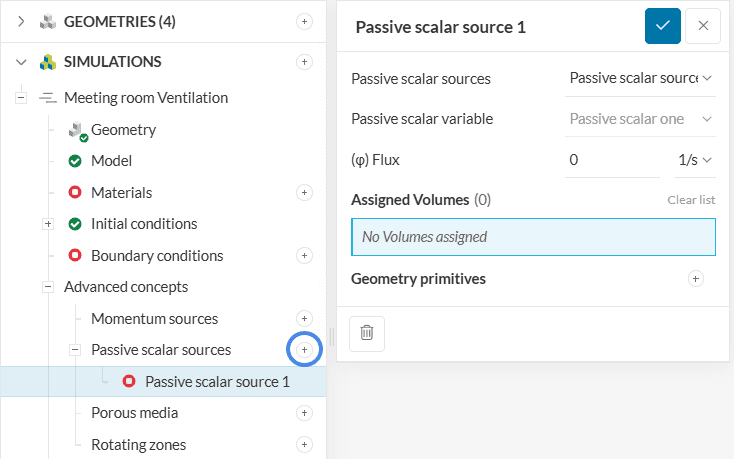Open the Passive scalar variable dropdown
Screen dimensions: 734x459
click(640, 119)
